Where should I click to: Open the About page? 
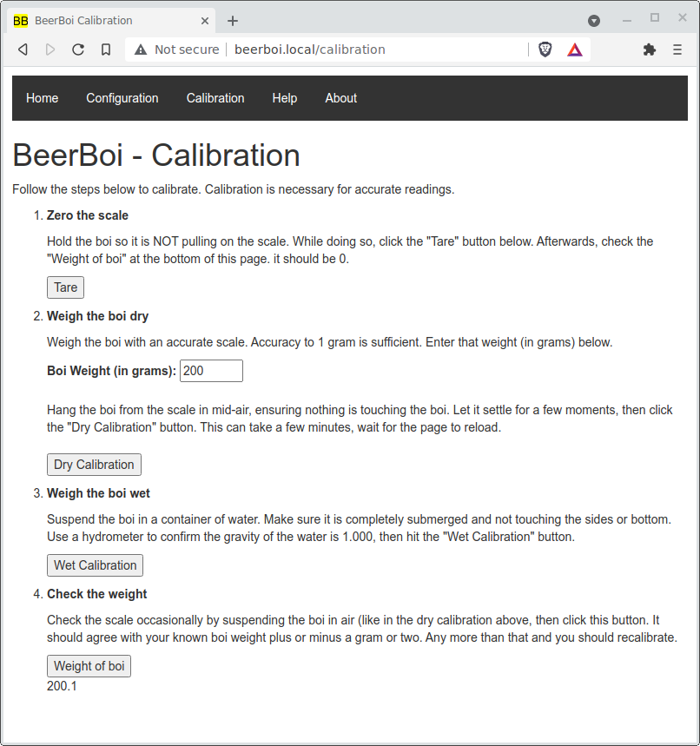coord(341,98)
